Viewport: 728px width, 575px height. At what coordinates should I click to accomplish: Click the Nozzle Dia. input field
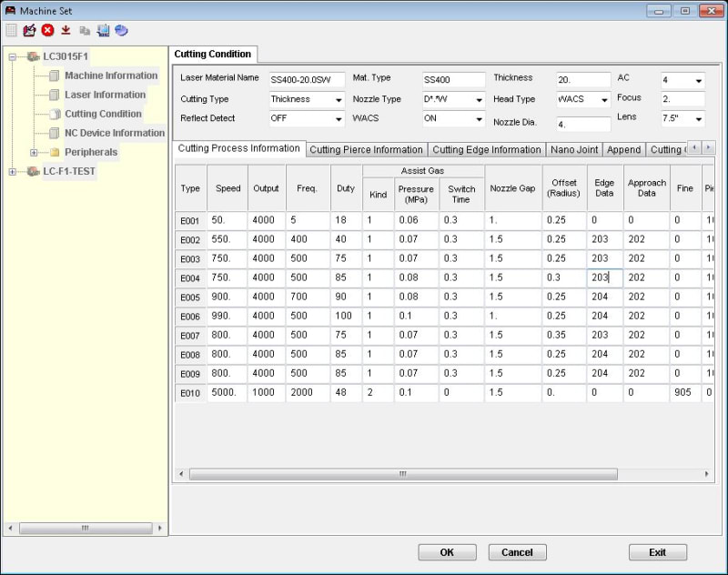tap(583, 125)
